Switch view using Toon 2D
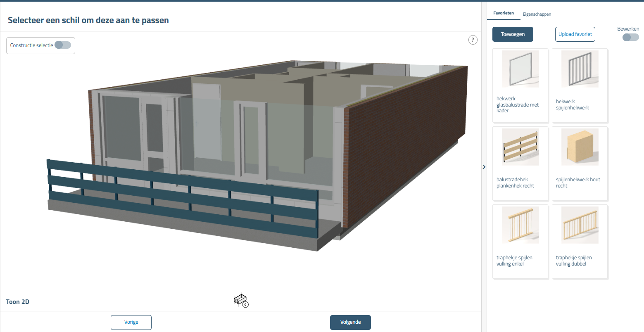The image size is (644, 332). pos(18,302)
